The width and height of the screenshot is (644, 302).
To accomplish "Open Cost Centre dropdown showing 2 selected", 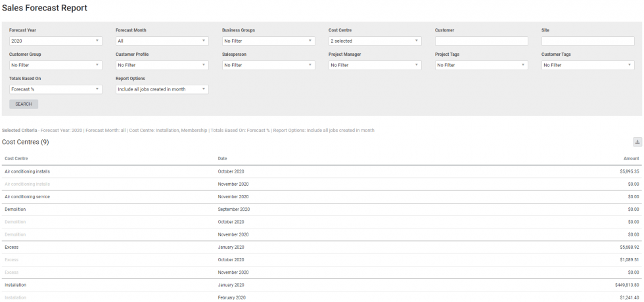I will pos(375,41).
